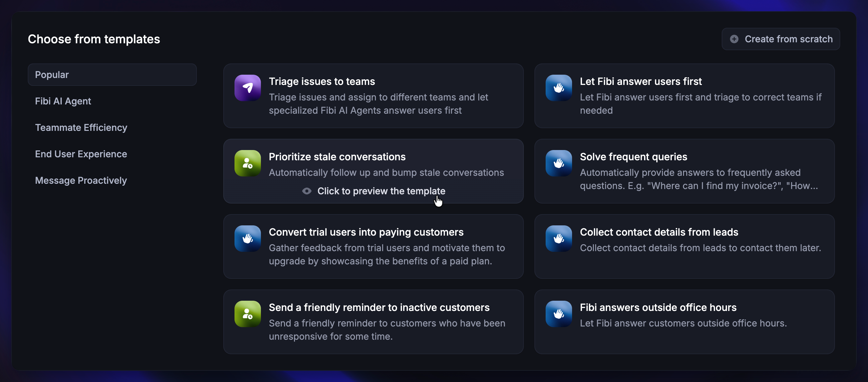The width and height of the screenshot is (868, 382).
Task: Click the green Prioritize stale conversations icon
Action: pyautogui.click(x=248, y=163)
